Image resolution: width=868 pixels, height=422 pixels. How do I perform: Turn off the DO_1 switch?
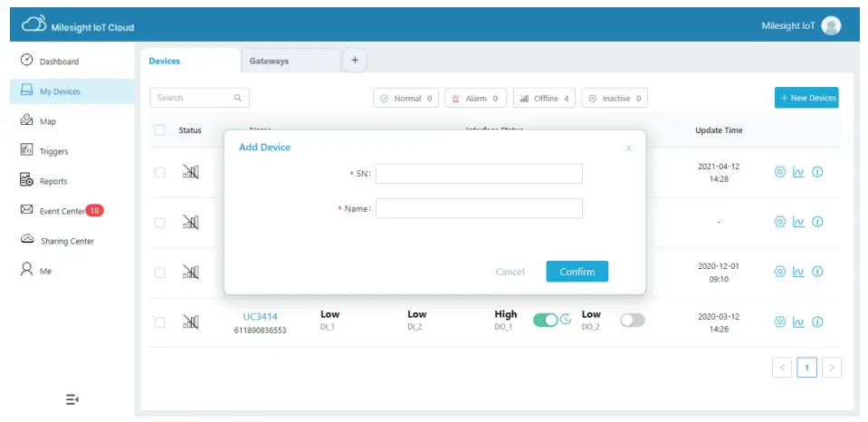545,320
